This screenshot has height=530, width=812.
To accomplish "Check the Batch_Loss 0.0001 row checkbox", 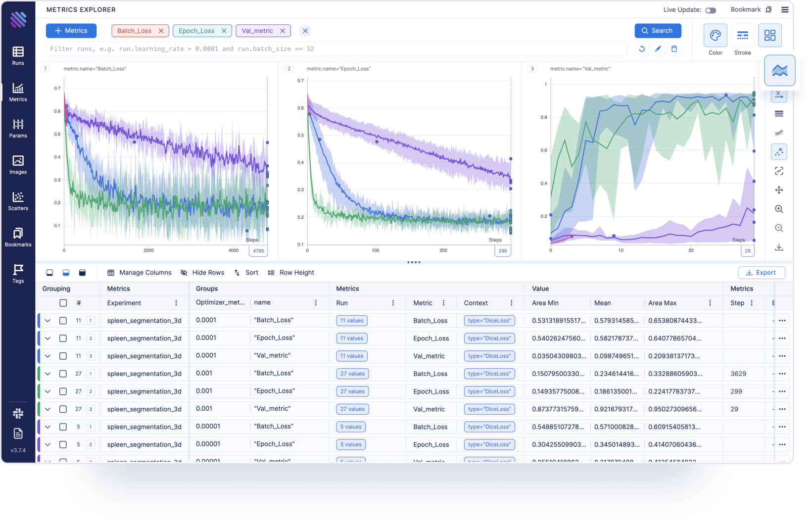I will pyautogui.click(x=63, y=321).
